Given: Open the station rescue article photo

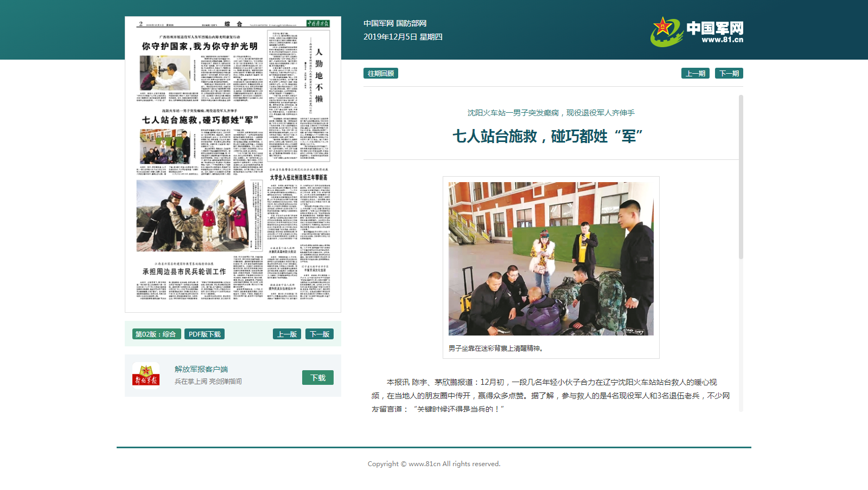Looking at the screenshot, I should [551, 259].
